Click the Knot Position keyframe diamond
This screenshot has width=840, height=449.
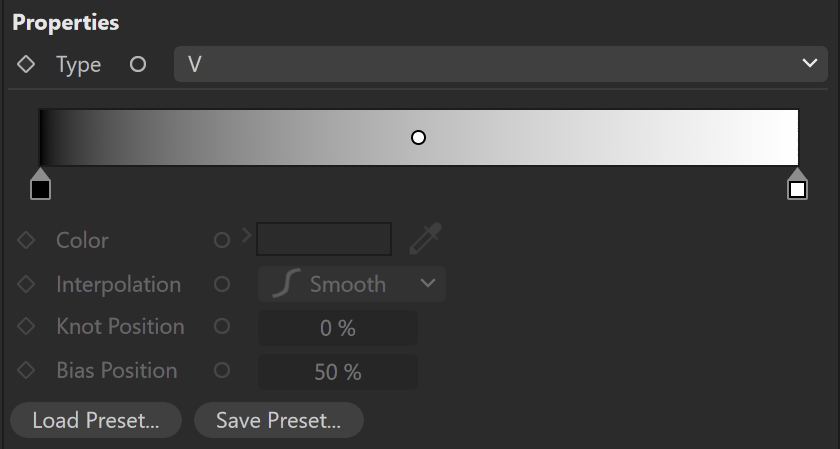point(26,326)
